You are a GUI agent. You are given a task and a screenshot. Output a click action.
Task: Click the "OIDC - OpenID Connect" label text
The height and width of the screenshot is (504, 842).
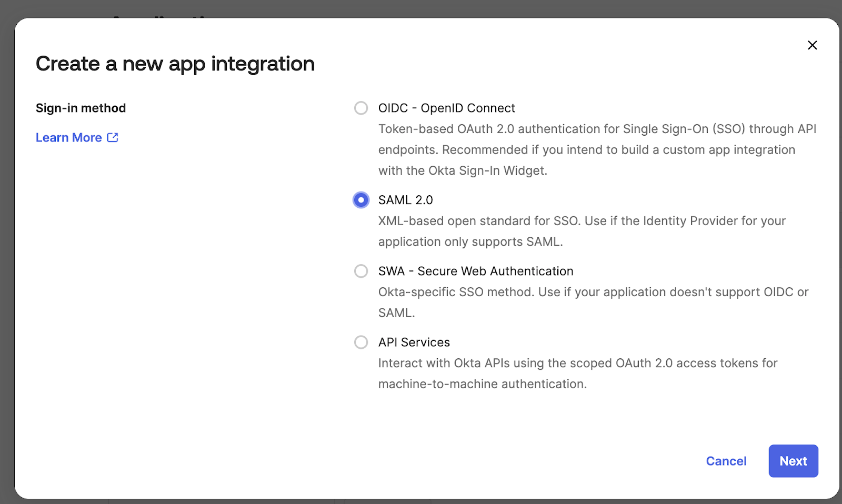click(446, 108)
